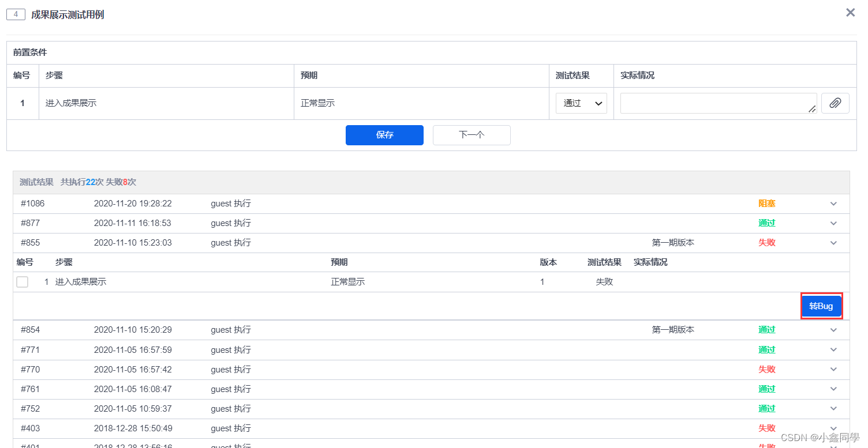Expand the #761 execution record
868x448 pixels.
click(x=833, y=389)
